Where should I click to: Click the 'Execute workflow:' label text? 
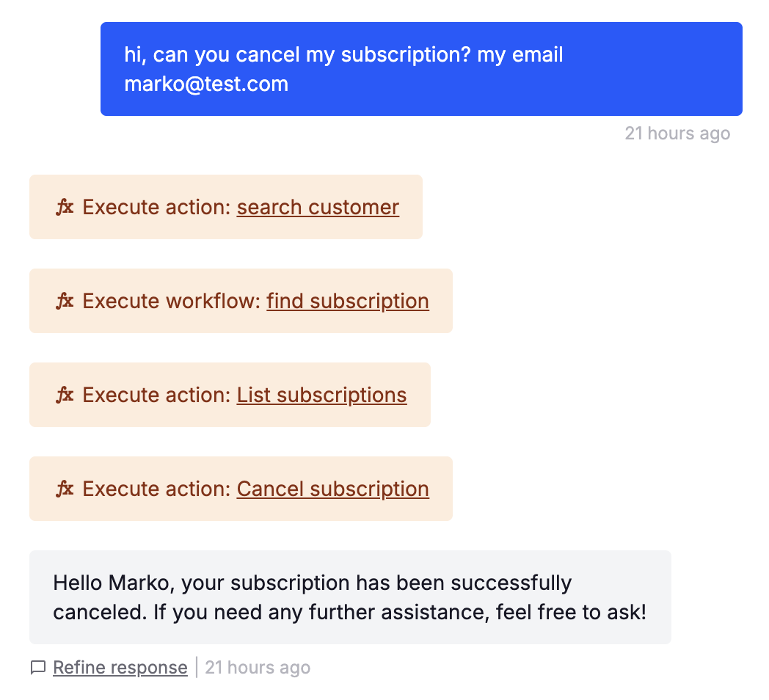pos(172,301)
